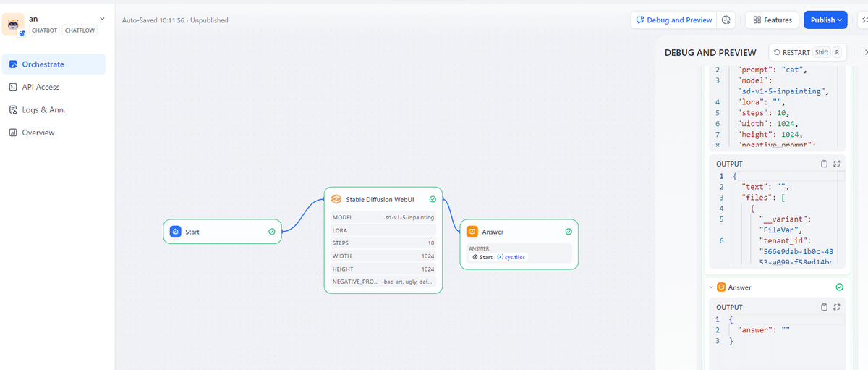The width and height of the screenshot is (868, 370).
Task: Click the API Access terminal icon
Action: (x=13, y=87)
